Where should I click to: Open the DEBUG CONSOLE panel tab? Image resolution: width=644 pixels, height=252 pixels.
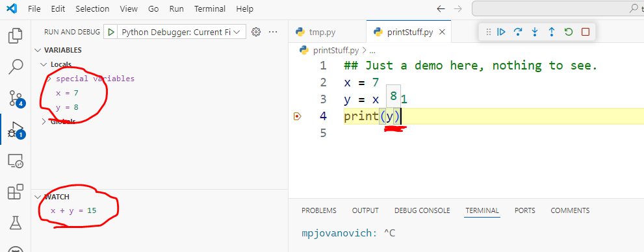coord(422,210)
